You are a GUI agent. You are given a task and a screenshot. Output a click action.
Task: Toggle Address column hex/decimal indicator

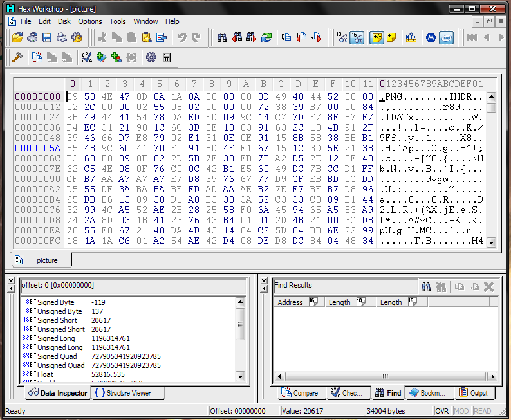click(x=313, y=302)
